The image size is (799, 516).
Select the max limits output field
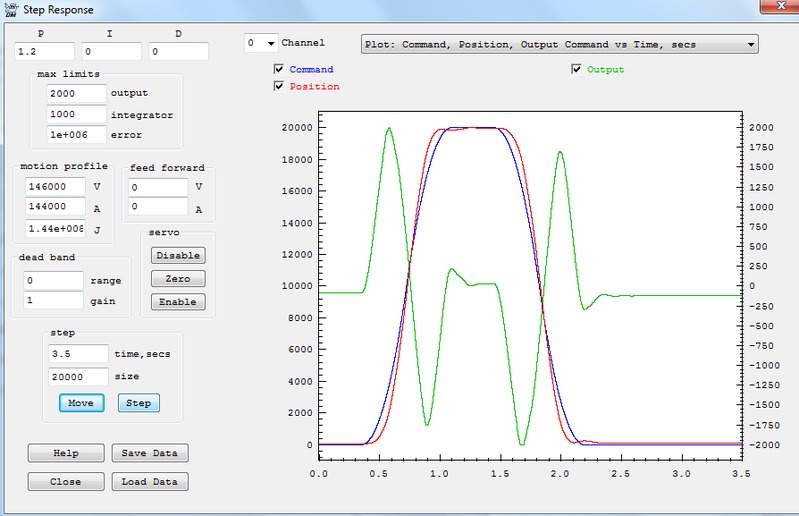click(x=76, y=93)
